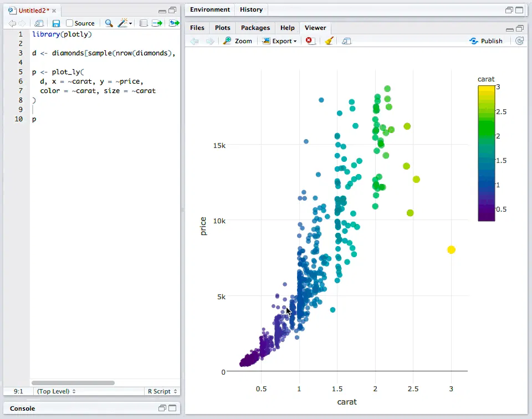
Task: Show the script in a new window
Action: [x=39, y=23]
